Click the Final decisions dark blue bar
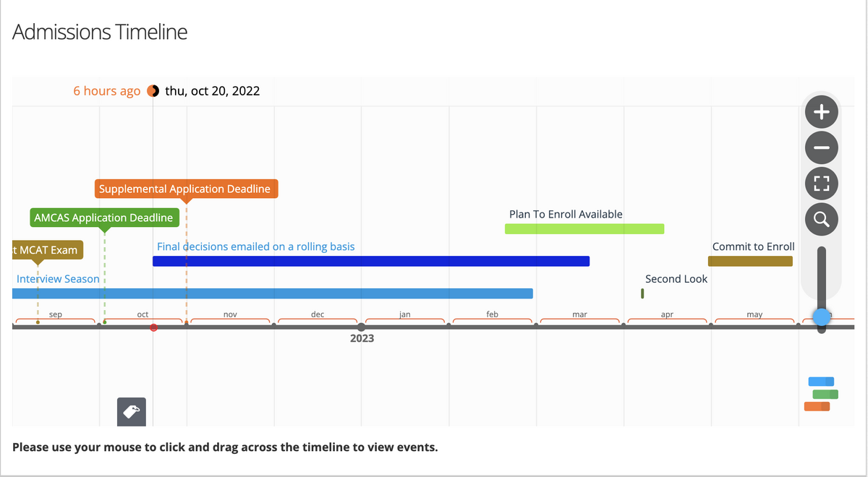868x477 pixels. [371, 261]
